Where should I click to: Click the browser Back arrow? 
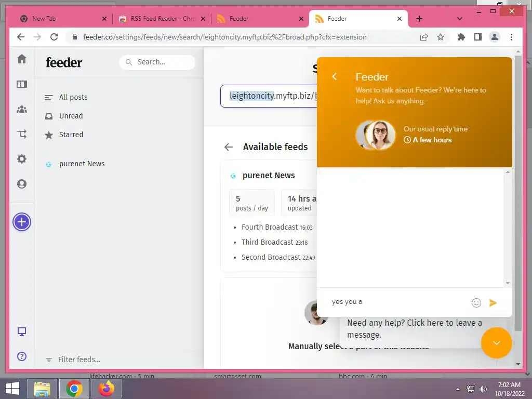click(21, 37)
